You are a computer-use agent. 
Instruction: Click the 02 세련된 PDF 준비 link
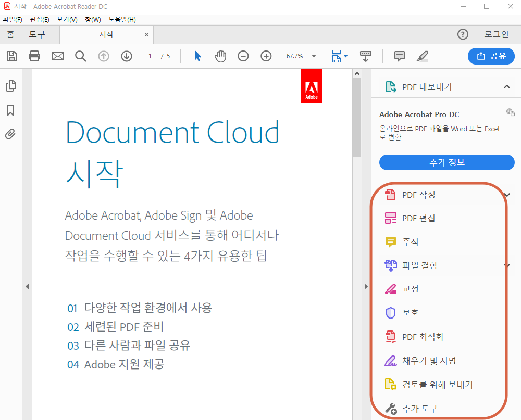tap(115, 327)
